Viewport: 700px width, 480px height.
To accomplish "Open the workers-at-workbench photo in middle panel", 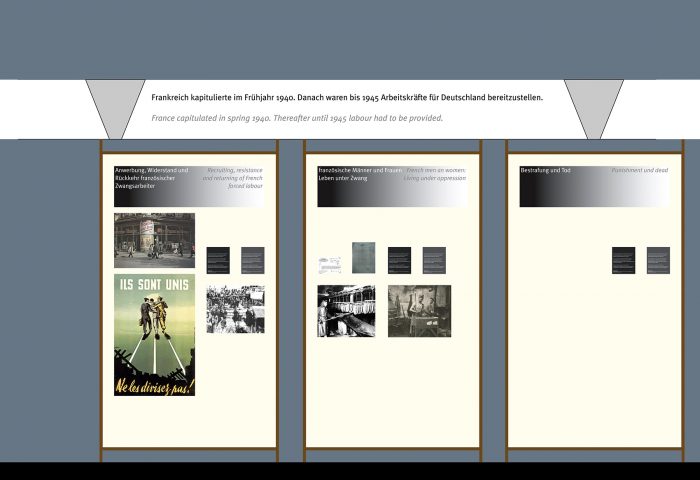I will pyautogui.click(x=419, y=311).
